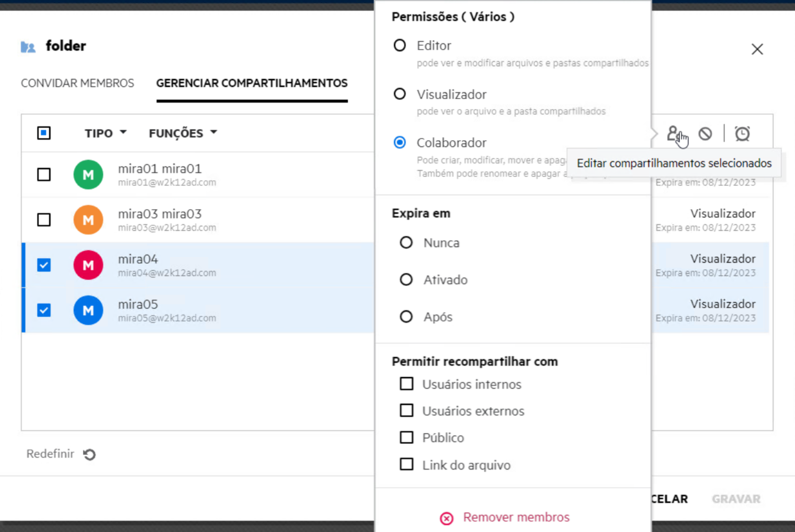This screenshot has width=795, height=532.
Task: Check the box for mira01 mira01
Action: tap(44, 174)
